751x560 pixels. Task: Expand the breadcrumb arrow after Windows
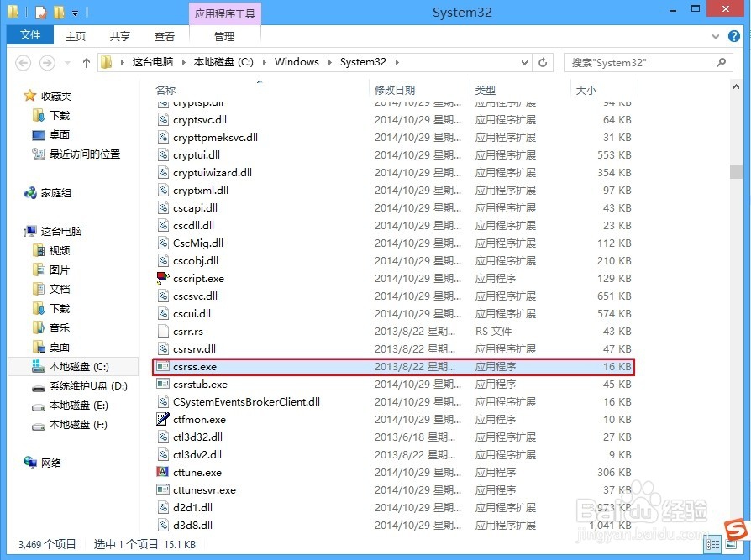click(329, 62)
